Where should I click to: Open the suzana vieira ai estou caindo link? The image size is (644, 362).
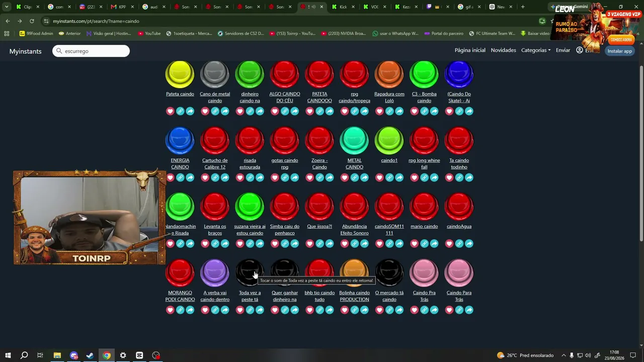click(250, 230)
